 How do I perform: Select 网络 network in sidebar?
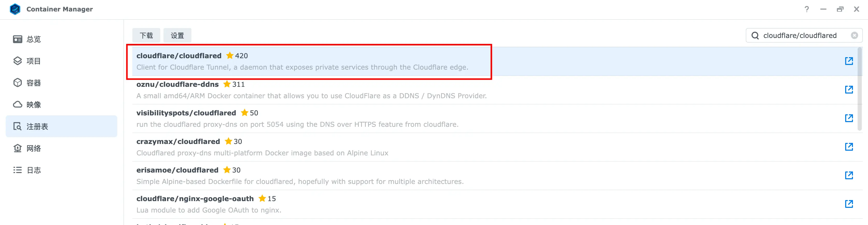(33, 148)
